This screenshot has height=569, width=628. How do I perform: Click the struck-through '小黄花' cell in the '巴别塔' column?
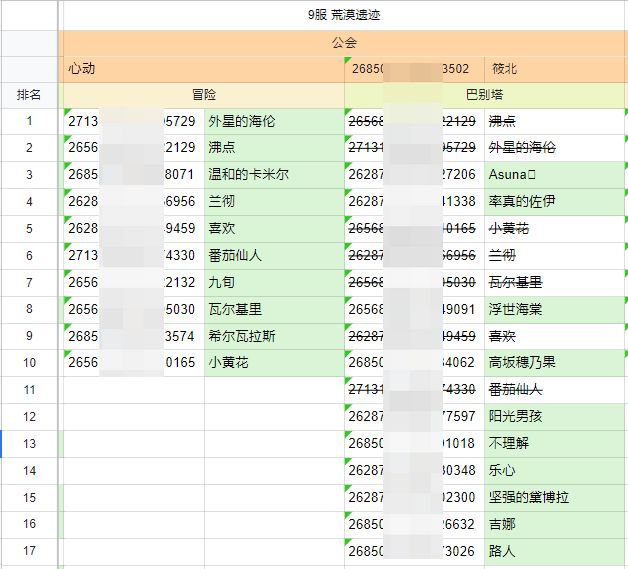554,229
